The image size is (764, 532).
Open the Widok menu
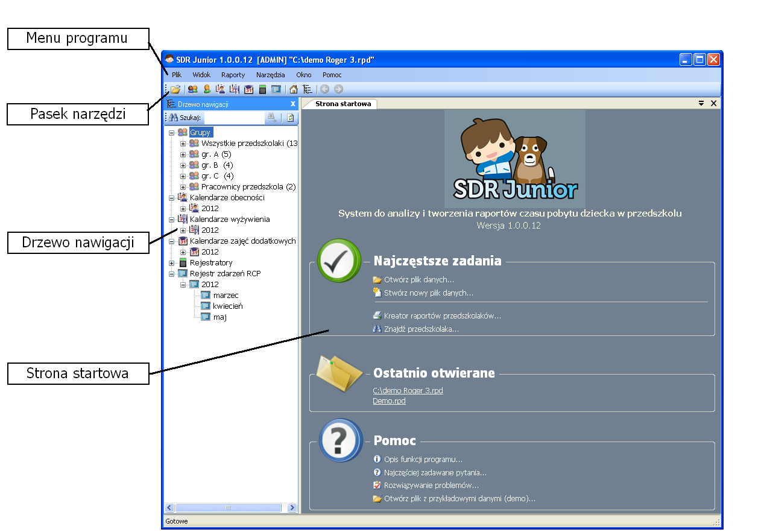(201, 75)
